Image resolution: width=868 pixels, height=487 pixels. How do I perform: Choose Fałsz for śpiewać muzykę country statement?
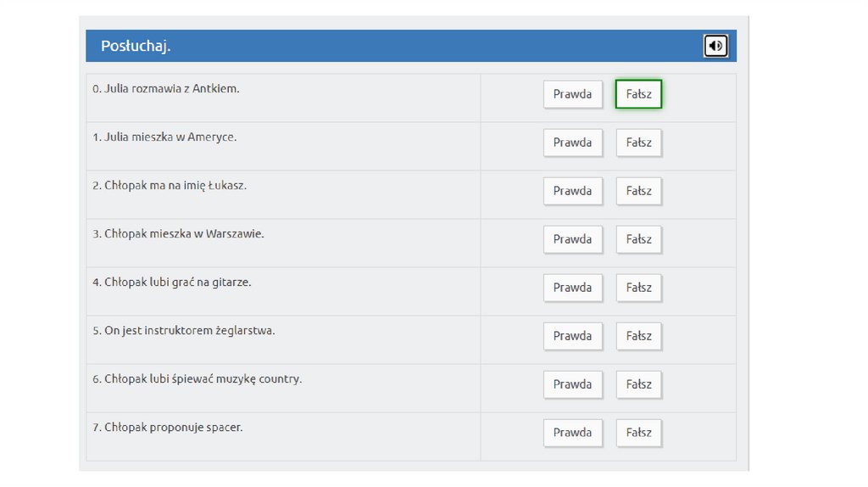click(638, 384)
